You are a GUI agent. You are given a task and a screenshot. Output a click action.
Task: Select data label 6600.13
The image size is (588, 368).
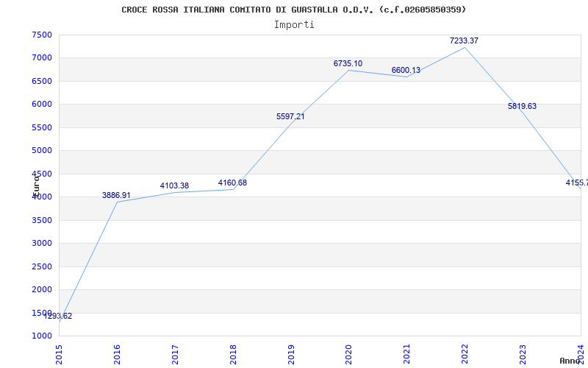click(x=406, y=70)
